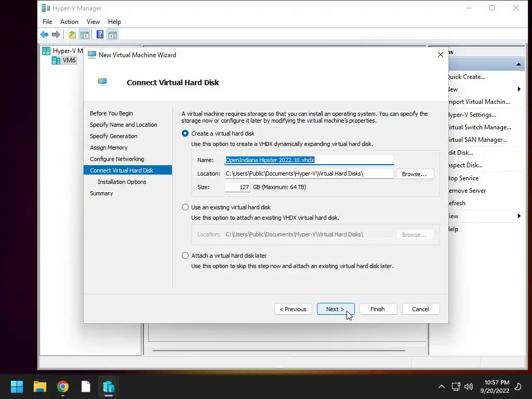This screenshot has width=532, height=399.
Task: Open File Explorer from the taskbar
Action: [x=39, y=387]
